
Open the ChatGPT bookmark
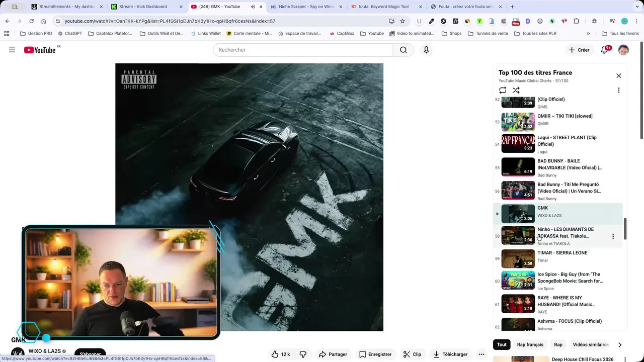[x=70, y=34]
